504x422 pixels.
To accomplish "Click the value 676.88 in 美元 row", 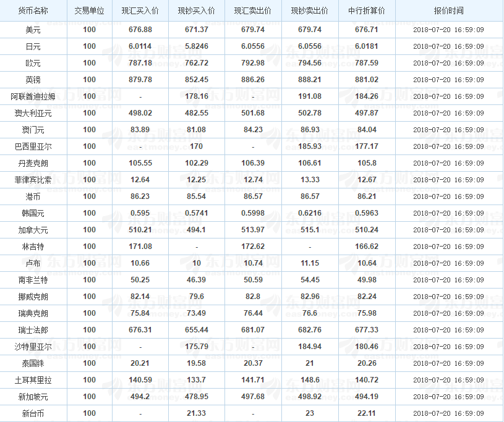I will (140, 30).
